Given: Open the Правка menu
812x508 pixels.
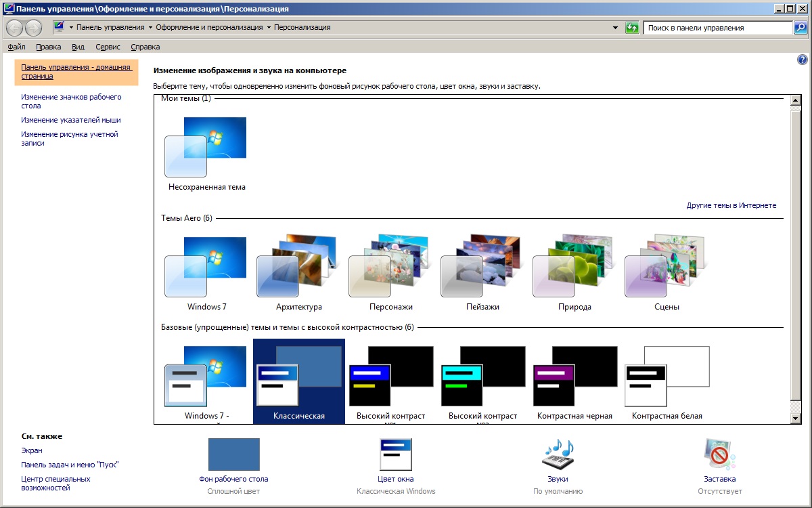Looking at the screenshot, I should click(x=49, y=47).
